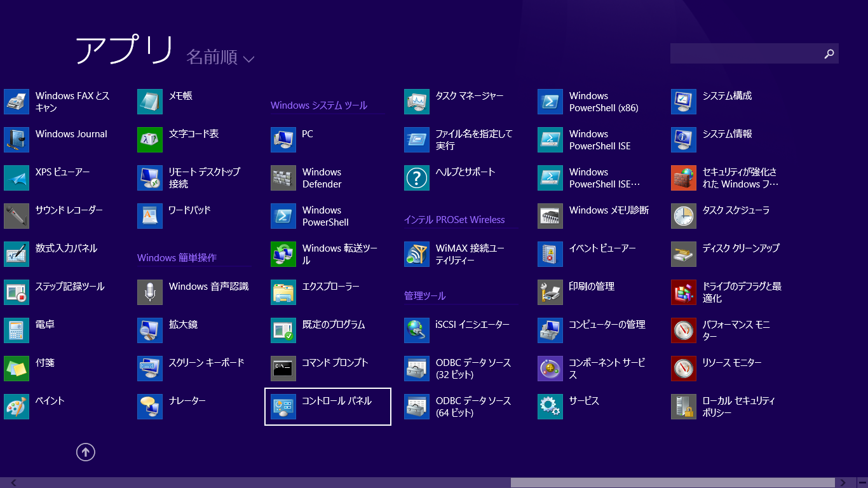Start サウンド レコーダー microphone icon
The width and height of the screenshot is (868, 488).
point(17,216)
